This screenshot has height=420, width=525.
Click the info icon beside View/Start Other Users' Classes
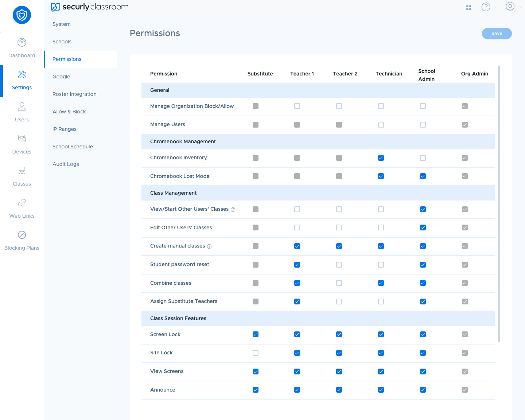pyautogui.click(x=233, y=210)
